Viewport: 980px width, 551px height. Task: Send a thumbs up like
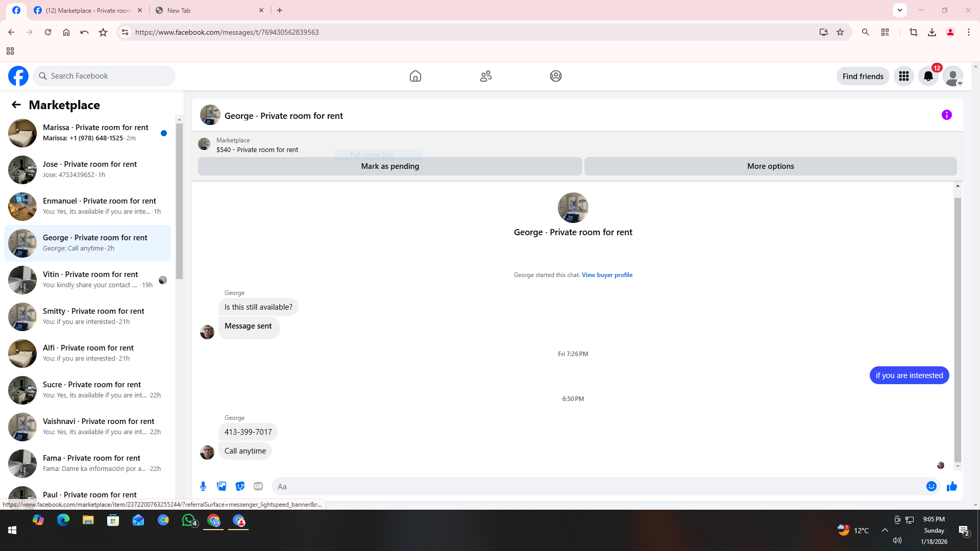click(x=951, y=486)
